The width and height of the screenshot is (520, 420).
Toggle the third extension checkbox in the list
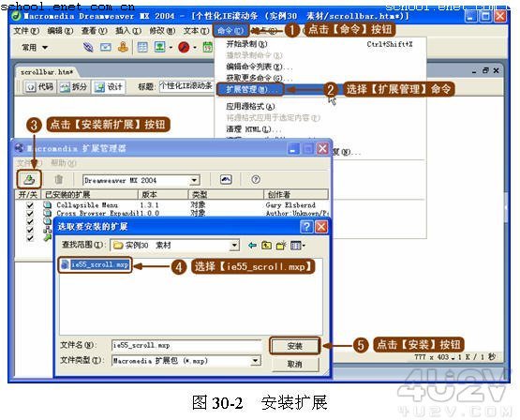30,221
